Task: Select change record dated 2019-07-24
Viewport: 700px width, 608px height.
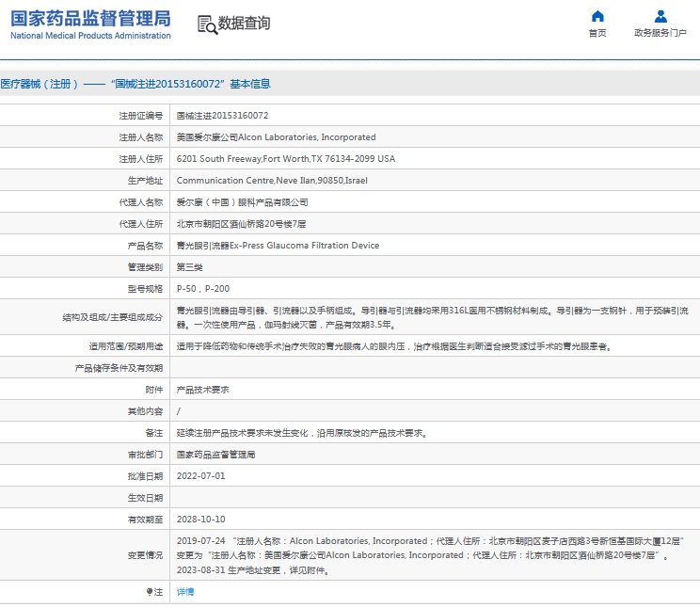Action: coord(430,548)
